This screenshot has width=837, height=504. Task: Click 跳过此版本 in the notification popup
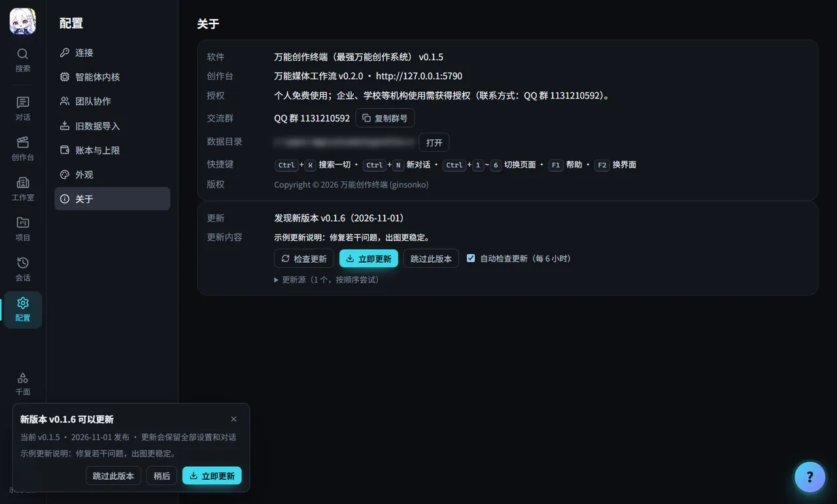[x=113, y=476]
